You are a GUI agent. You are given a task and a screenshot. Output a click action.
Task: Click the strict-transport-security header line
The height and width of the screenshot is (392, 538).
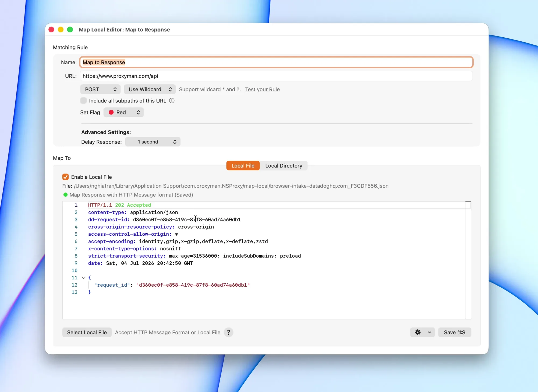tap(194, 256)
